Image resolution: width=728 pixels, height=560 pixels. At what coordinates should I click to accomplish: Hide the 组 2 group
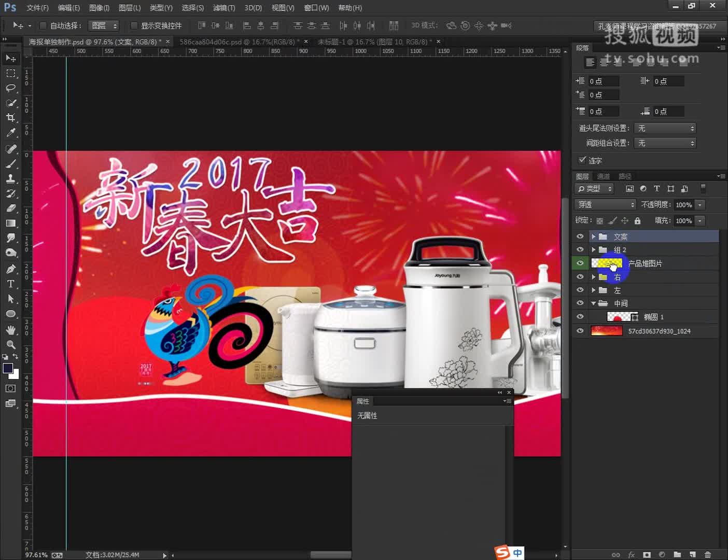click(580, 249)
